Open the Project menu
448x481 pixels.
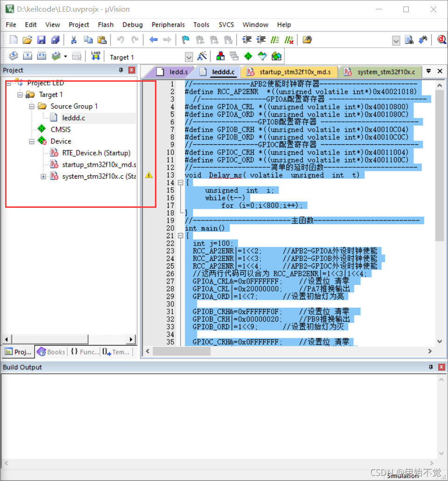pyautogui.click(x=79, y=25)
